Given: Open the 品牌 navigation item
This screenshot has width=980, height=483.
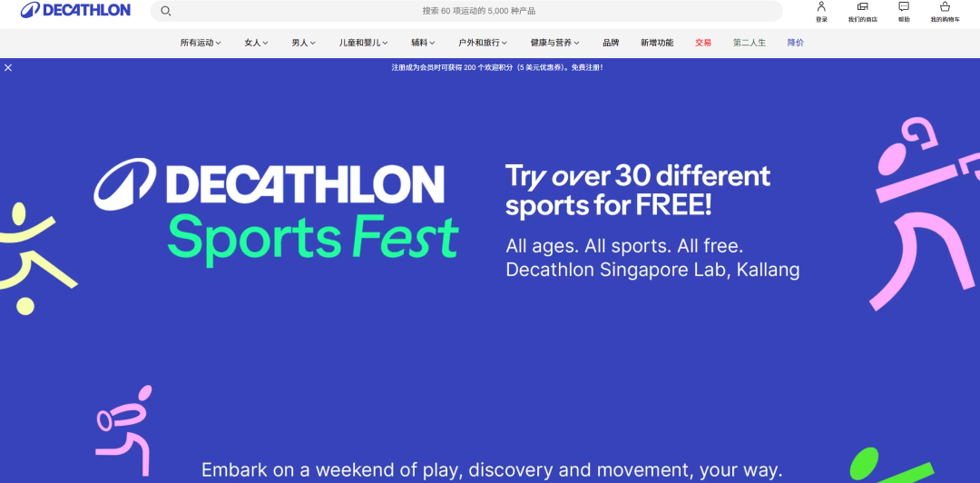Looking at the screenshot, I should (x=611, y=43).
